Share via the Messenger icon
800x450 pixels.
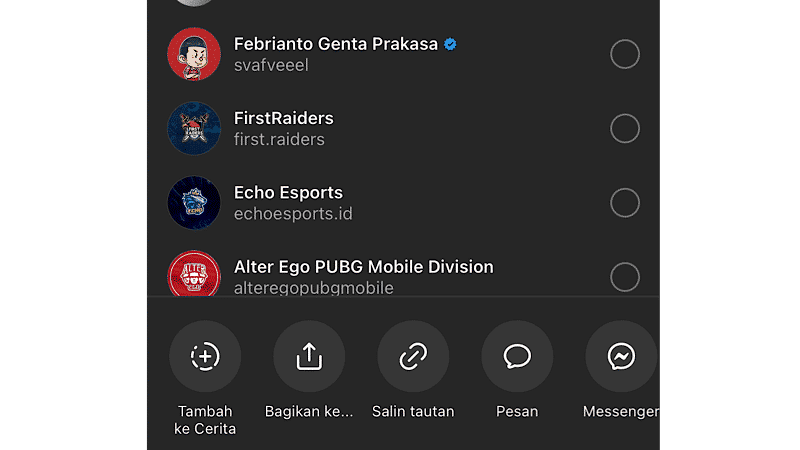[x=621, y=356]
